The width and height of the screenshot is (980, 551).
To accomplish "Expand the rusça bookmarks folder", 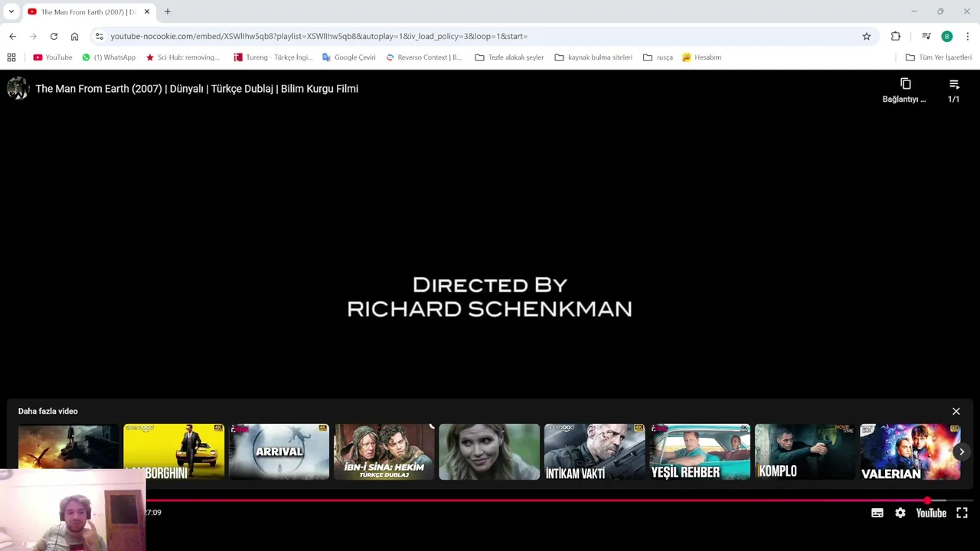I will pos(658,57).
